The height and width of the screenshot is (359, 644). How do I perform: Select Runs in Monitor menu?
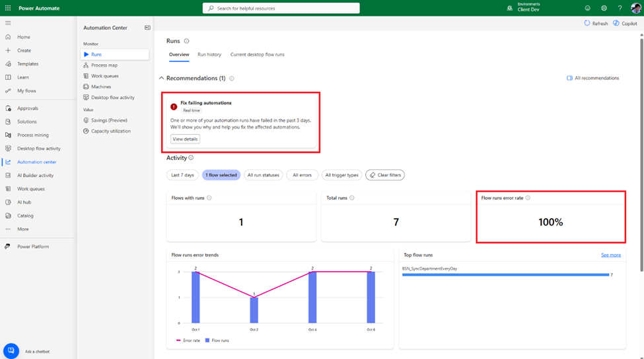click(x=114, y=54)
